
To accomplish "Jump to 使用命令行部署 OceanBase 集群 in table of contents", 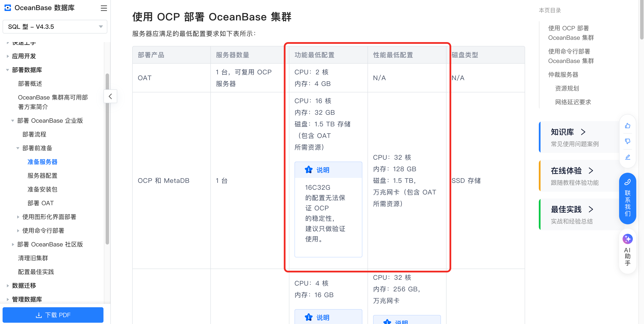I will (571, 56).
